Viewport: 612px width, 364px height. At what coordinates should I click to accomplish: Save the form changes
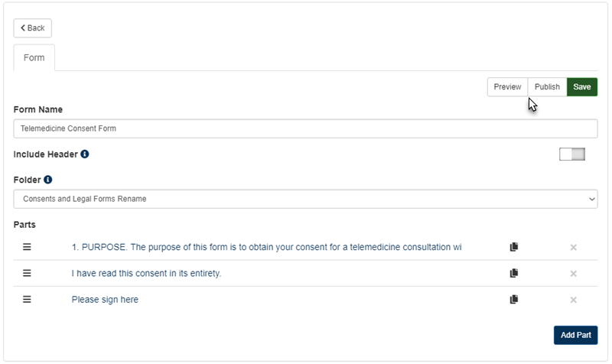coord(582,87)
